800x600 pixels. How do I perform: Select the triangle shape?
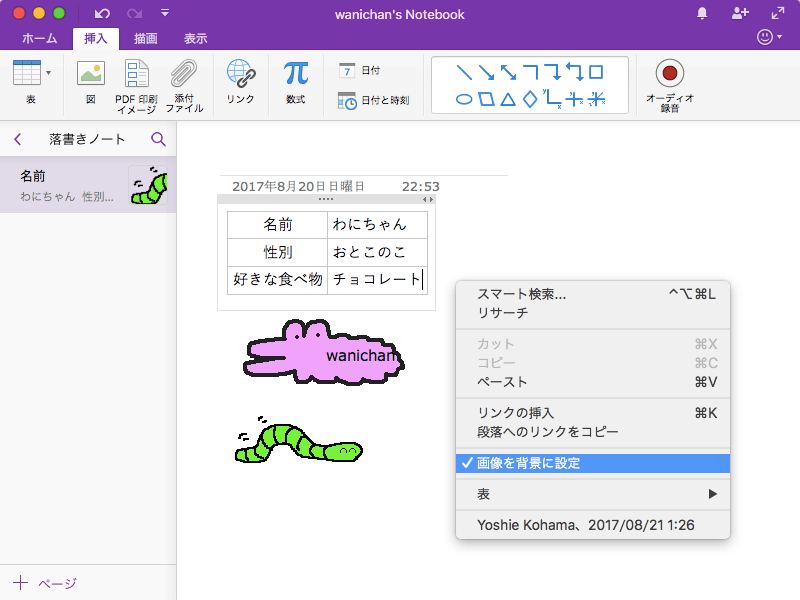pyautogui.click(x=508, y=99)
